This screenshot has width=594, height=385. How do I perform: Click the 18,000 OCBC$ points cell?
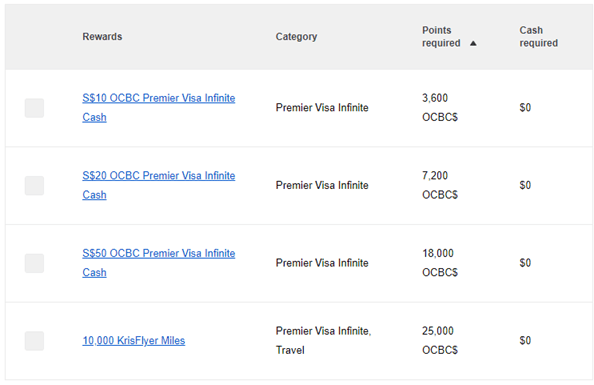pos(440,263)
